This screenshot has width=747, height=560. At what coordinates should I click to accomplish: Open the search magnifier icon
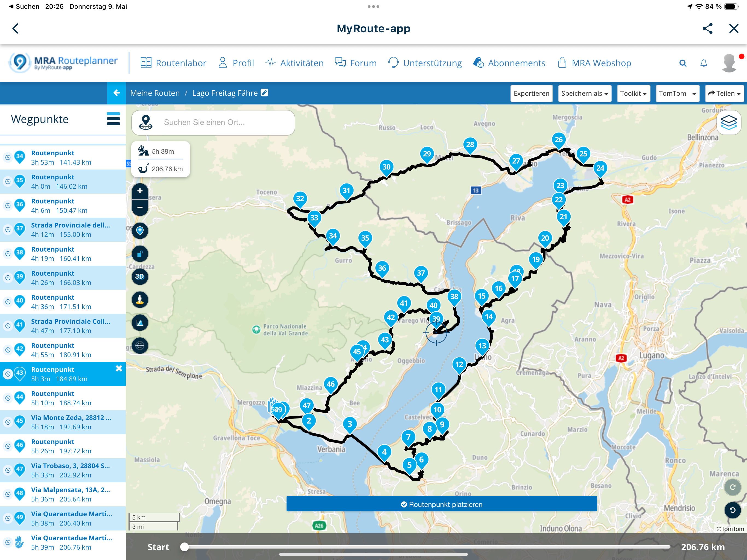[683, 63]
